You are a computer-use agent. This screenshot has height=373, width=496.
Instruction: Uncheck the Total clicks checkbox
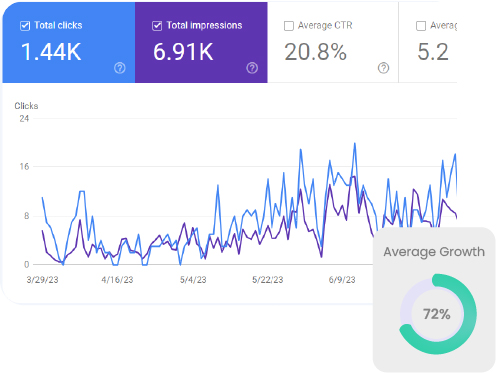pyautogui.click(x=25, y=26)
